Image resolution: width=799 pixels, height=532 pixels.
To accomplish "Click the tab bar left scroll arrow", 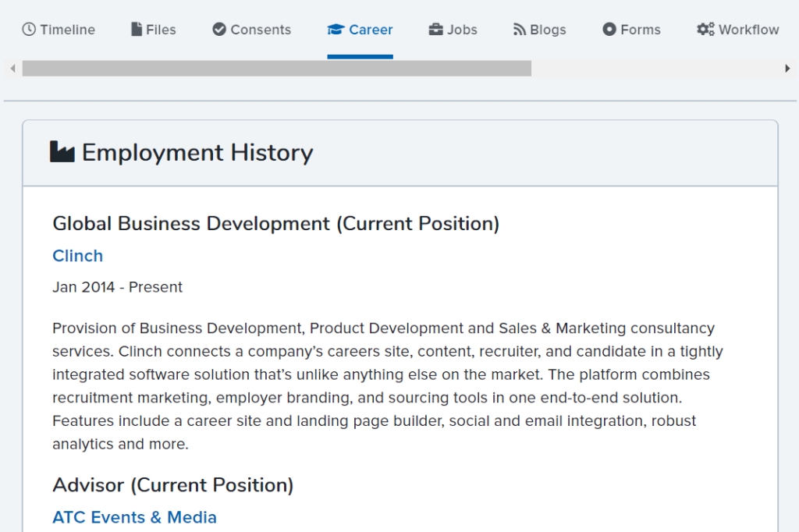I will tap(13, 69).
